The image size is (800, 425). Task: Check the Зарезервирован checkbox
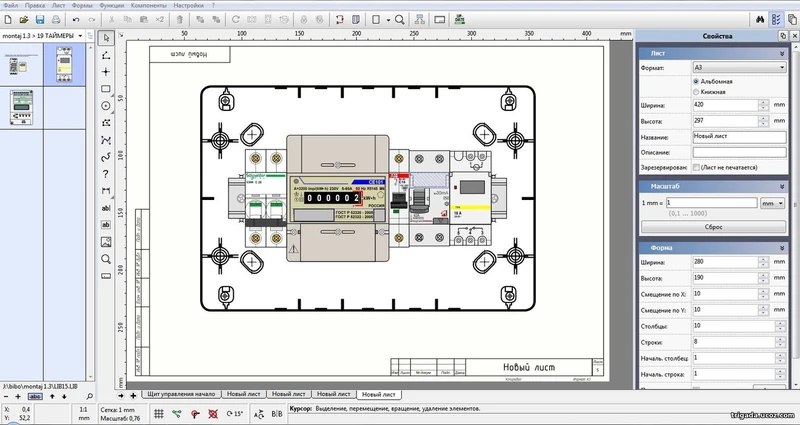coord(696,166)
